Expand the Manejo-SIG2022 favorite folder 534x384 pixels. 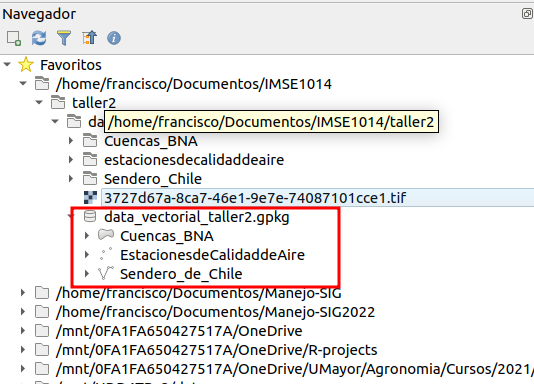(x=23, y=311)
